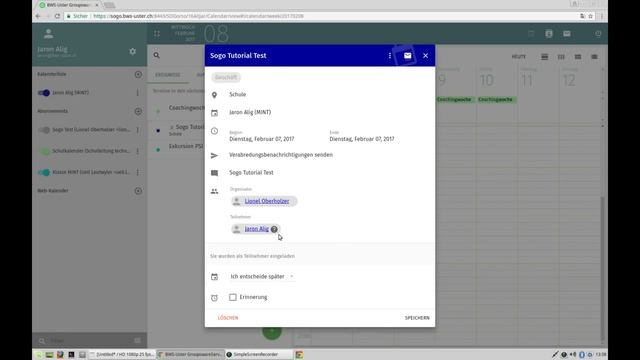640x360 pixels.
Task: Click the browser address bar URL
Action: click(198, 16)
